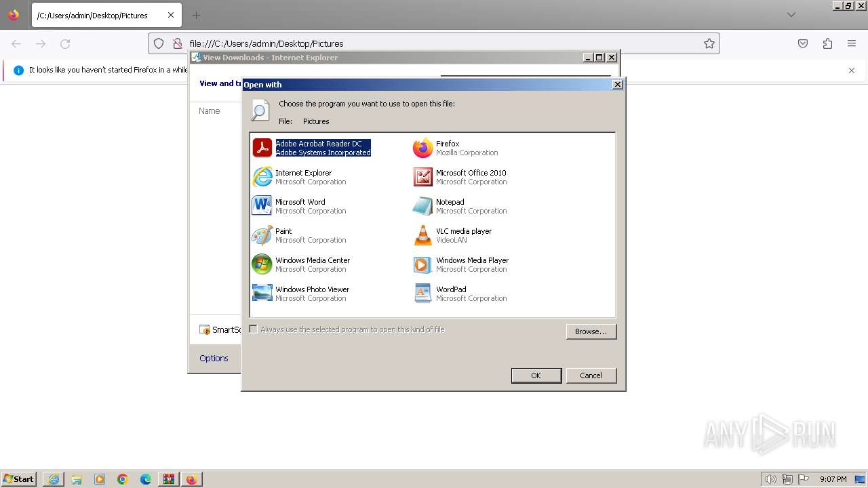Select the Notepad program icon
The height and width of the screenshot is (488, 868).
[422, 206]
